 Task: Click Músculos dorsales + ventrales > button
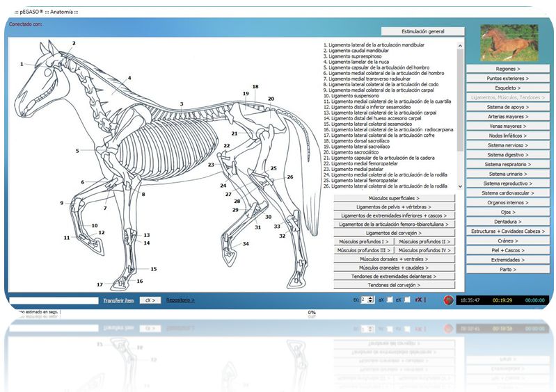(x=394, y=259)
